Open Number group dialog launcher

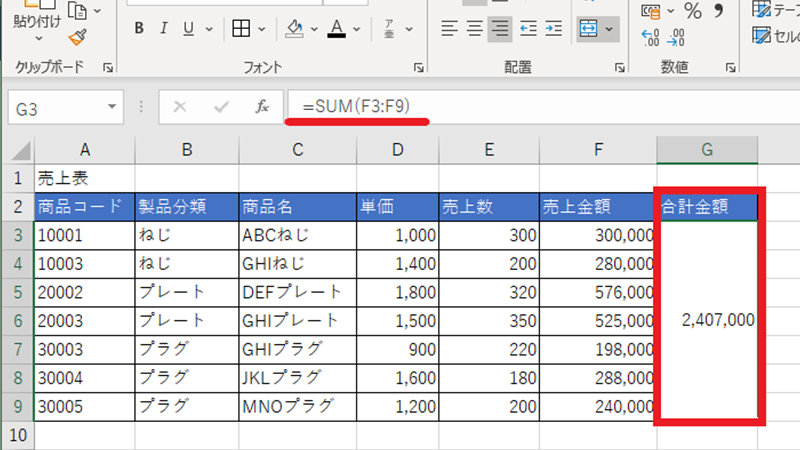coord(730,68)
